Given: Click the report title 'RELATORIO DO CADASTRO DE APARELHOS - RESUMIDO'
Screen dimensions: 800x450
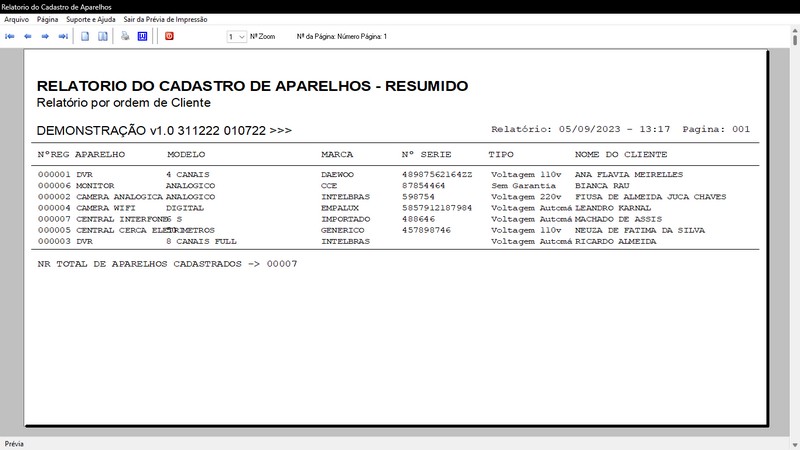Looking at the screenshot, I should [x=253, y=86].
